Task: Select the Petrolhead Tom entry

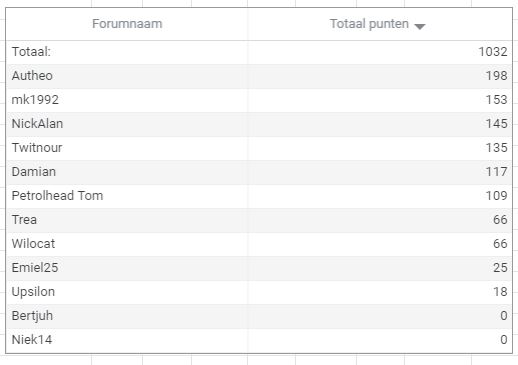Action: coord(57,196)
